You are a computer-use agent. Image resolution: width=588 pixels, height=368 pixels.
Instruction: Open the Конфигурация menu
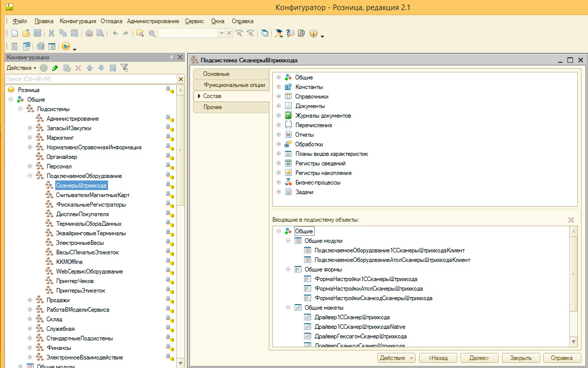[77, 21]
